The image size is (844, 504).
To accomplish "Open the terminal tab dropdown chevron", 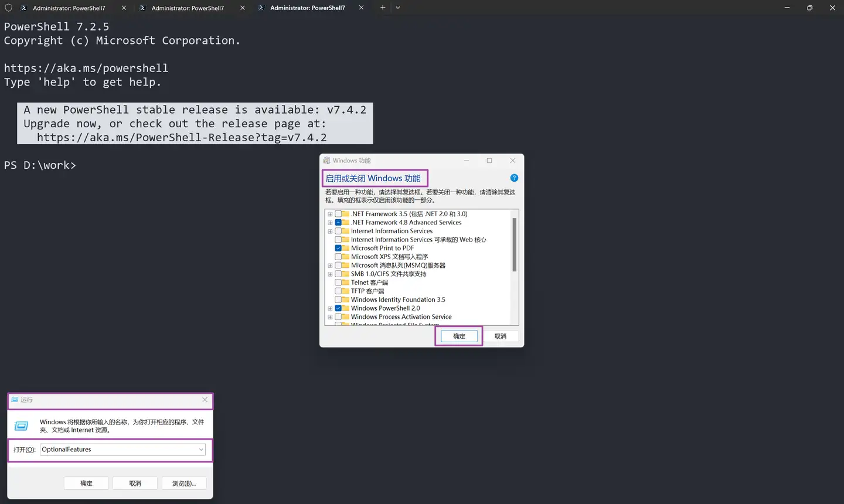I will pos(398,8).
